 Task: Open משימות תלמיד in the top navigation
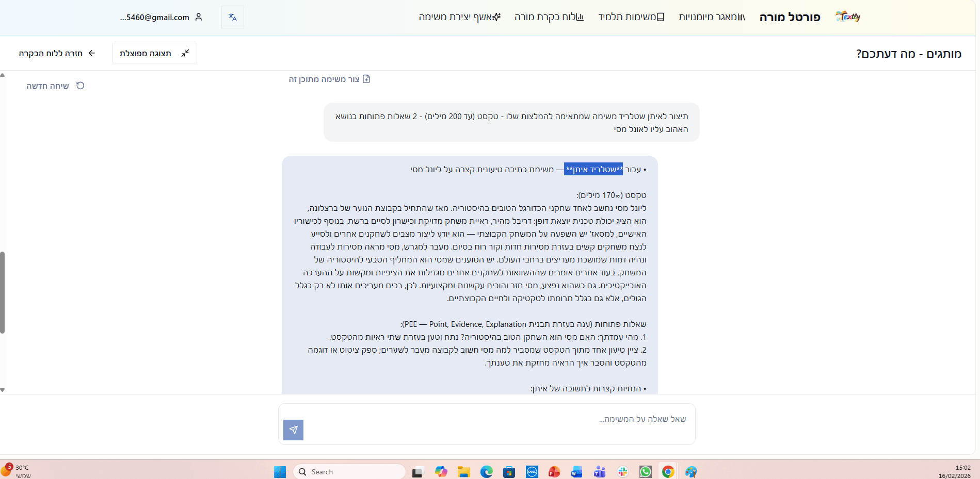(631, 17)
